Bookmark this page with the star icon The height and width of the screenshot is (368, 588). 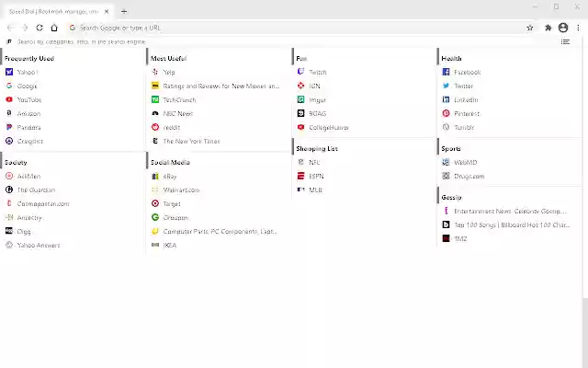(x=530, y=28)
